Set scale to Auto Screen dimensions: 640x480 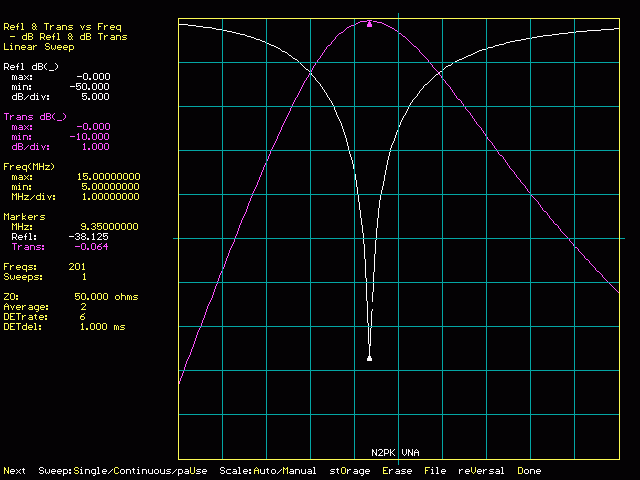coord(263,471)
